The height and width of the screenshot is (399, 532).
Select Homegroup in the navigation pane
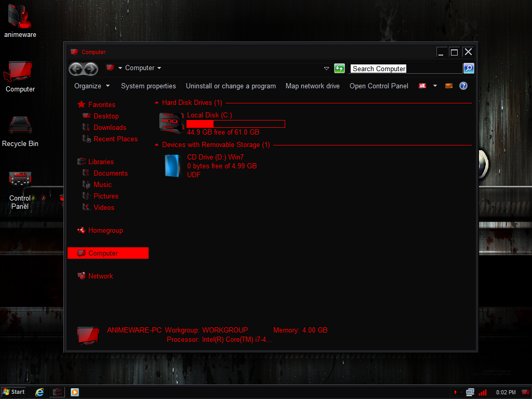pyautogui.click(x=105, y=231)
